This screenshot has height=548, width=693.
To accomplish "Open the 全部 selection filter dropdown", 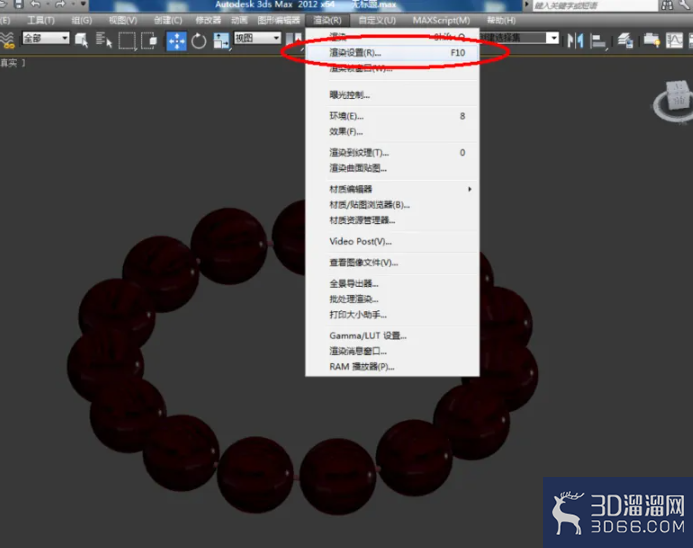I will click(46, 38).
